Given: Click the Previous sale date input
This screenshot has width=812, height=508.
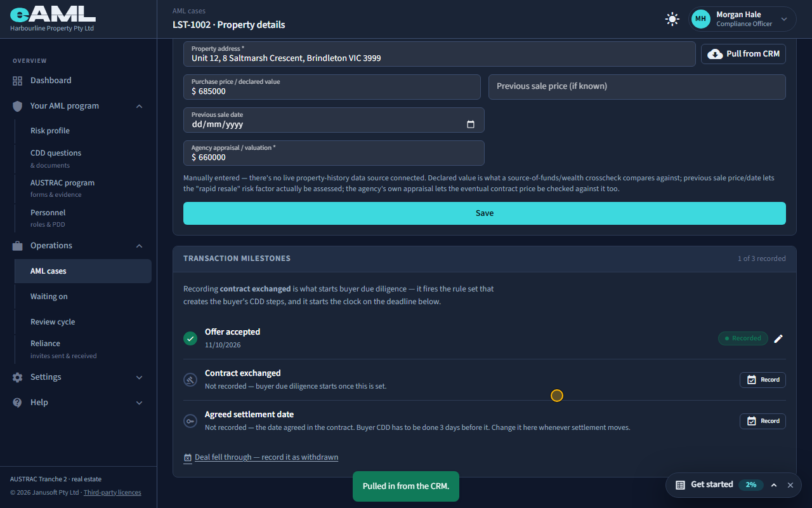Looking at the screenshot, I should [334, 120].
